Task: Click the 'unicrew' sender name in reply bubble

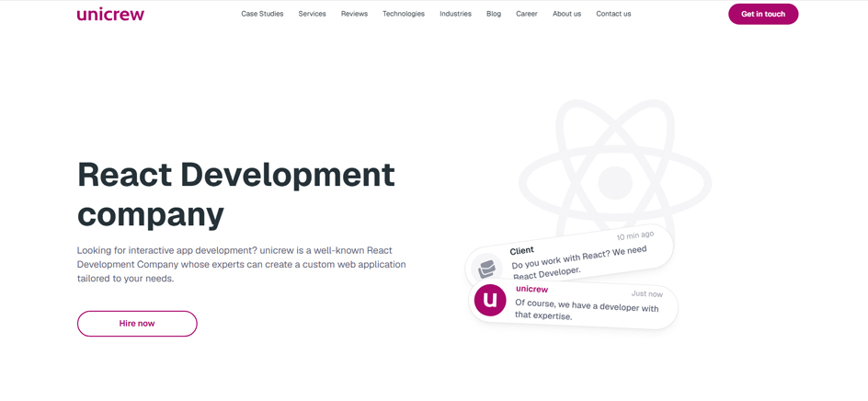Action: click(x=532, y=289)
